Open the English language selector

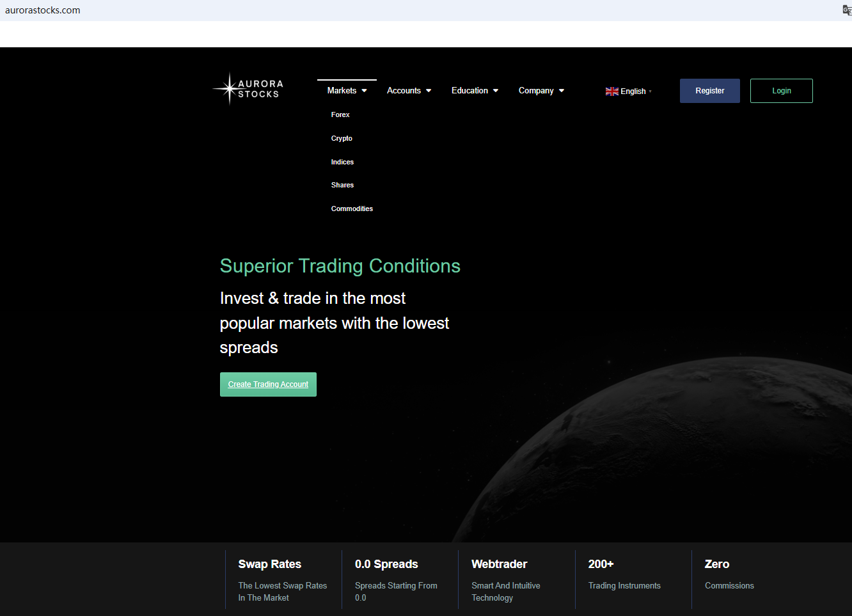633,91
